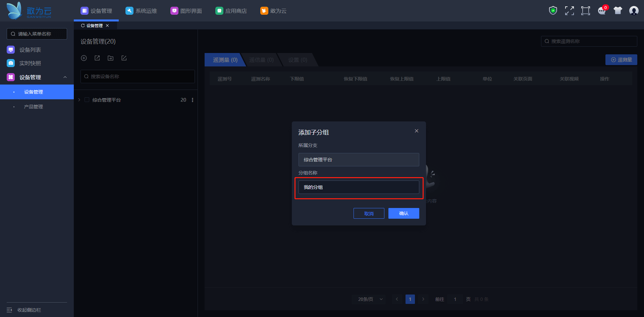Image resolution: width=644 pixels, height=317 pixels.
Task: Close the 添加子分组 dialog
Action: [x=417, y=131]
